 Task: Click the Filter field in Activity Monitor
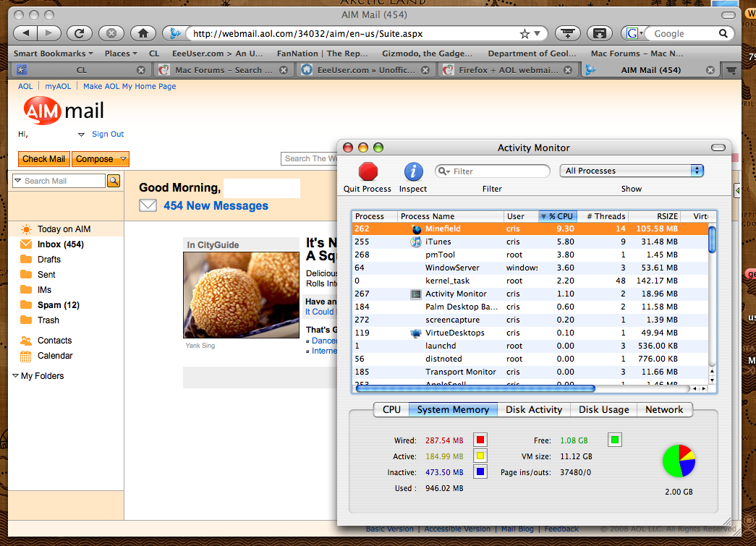[x=492, y=171]
